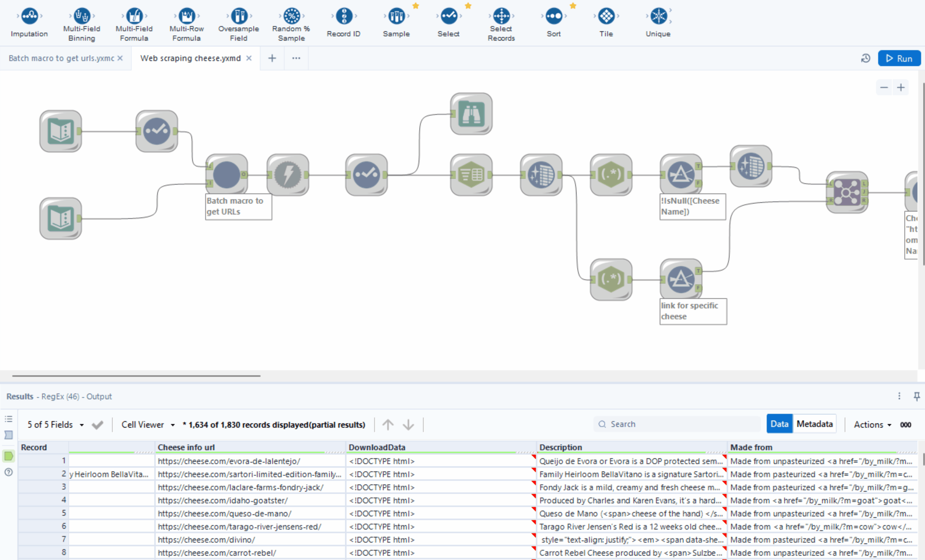Image resolution: width=925 pixels, height=560 pixels.
Task: Open the Cell Viewer dropdown
Action: (x=148, y=425)
